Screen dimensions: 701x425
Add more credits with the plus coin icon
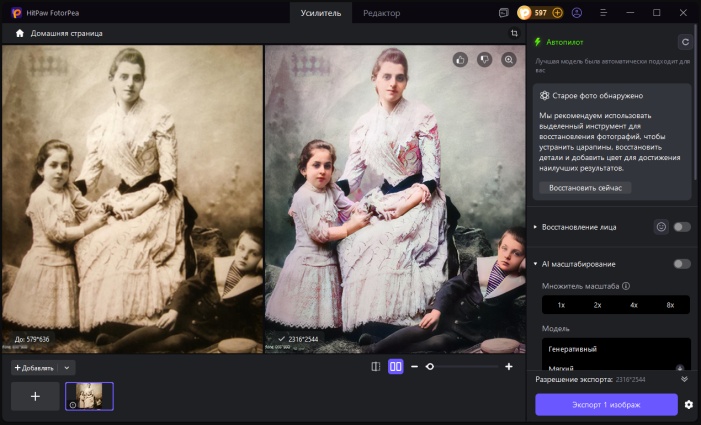click(557, 13)
